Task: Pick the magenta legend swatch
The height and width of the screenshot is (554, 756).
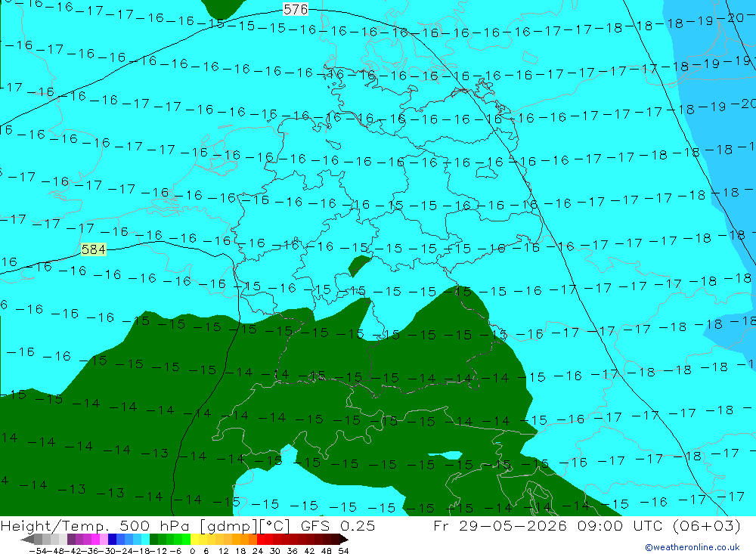Action: tap(96, 539)
